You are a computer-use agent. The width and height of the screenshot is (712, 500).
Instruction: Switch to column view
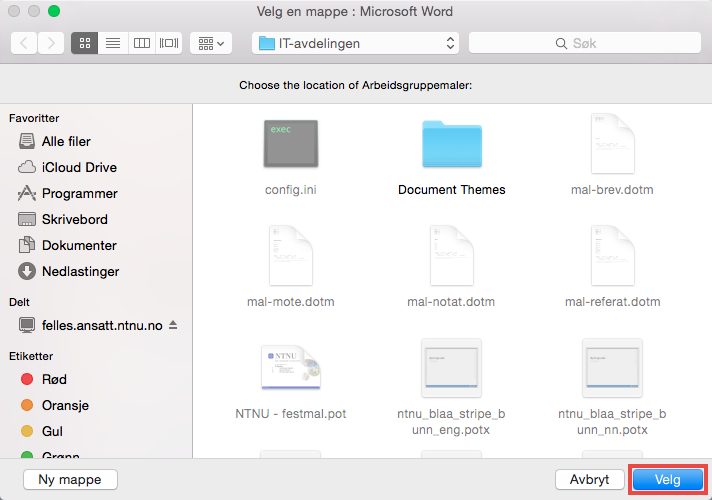pos(142,43)
